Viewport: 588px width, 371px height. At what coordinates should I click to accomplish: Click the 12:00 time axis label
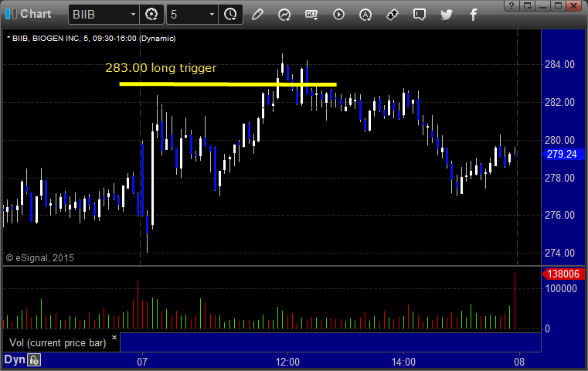[287, 362]
